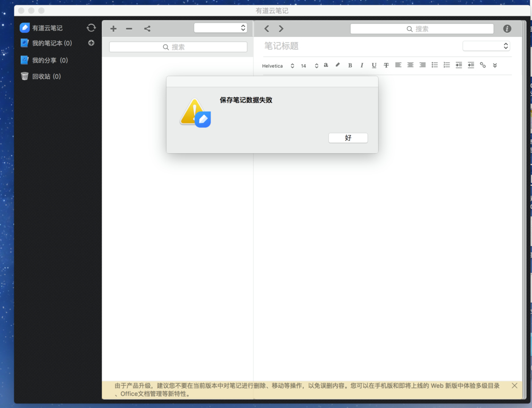Click the yellow upgrade notice text starting with 由于产品升级
Image resolution: width=532 pixels, height=408 pixels.
click(307, 390)
